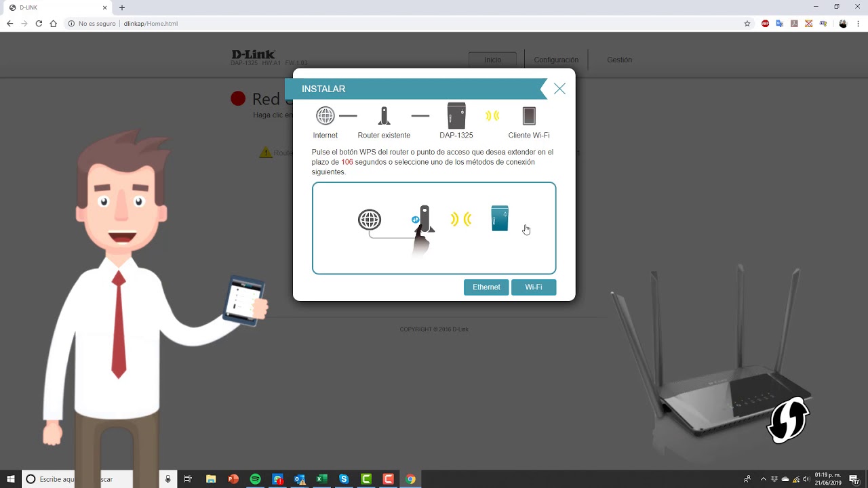The width and height of the screenshot is (868, 488).
Task: Open the green Camtasia taskbar icon
Action: (x=366, y=479)
